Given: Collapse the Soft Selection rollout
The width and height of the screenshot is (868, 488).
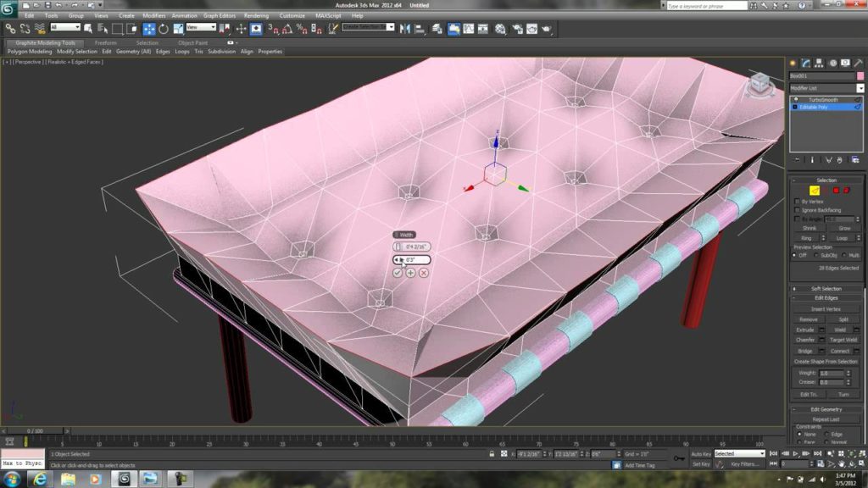Looking at the screenshot, I should pos(826,289).
